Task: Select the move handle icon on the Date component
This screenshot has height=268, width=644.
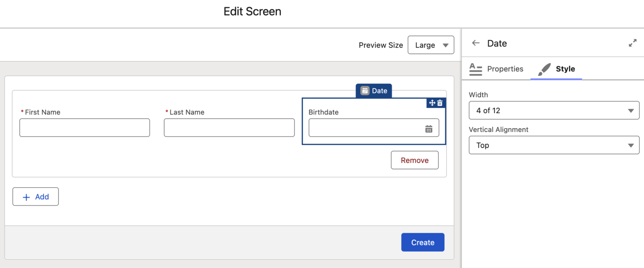Action: (x=432, y=103)
